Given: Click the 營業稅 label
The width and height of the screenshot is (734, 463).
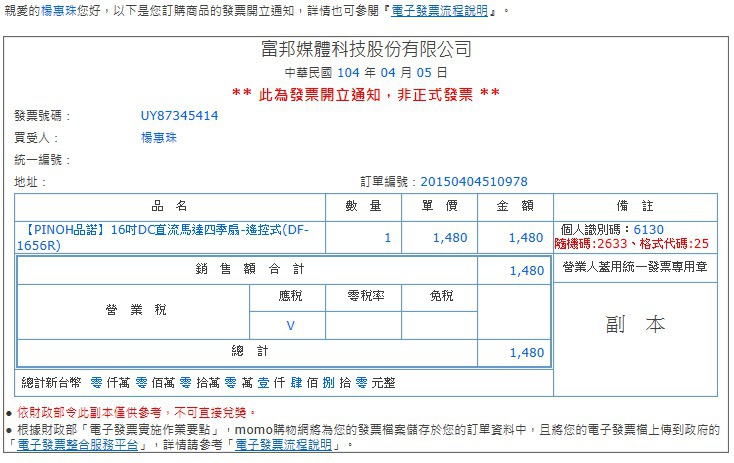Looking at the screenshot, I should [x=136, y=310].
